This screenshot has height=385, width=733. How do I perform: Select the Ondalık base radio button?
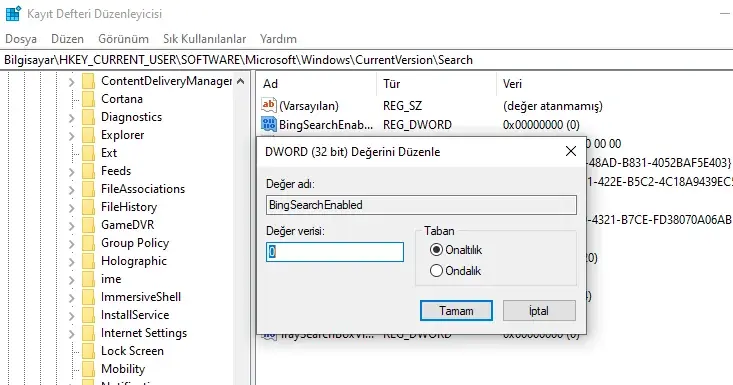coord(436,271)
